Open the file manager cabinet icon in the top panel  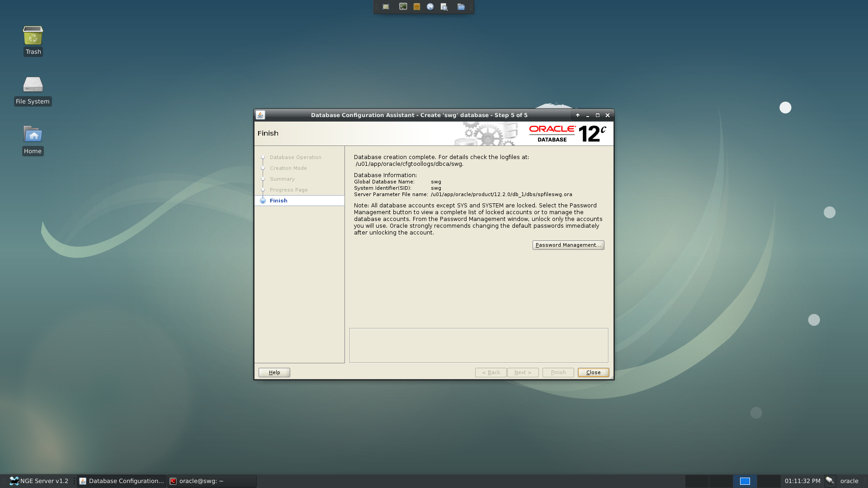click(417, 7)
